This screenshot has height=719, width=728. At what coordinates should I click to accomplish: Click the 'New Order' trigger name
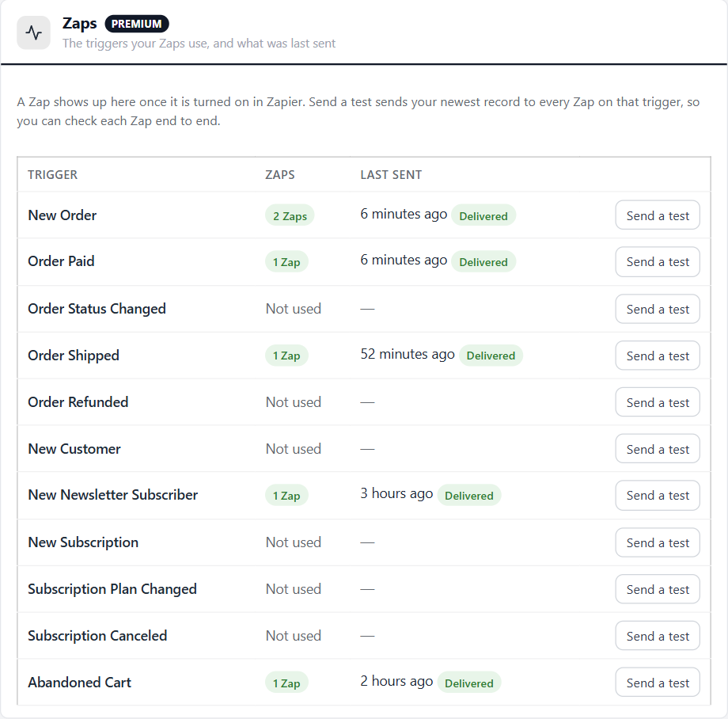[63, 215]
